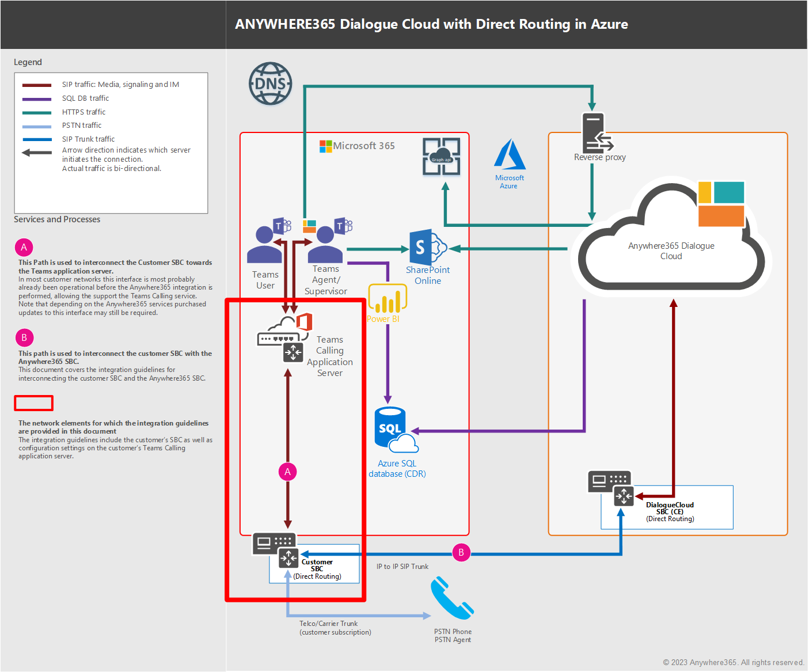The image size is (809, 672).
Task: Click the Power BI label
Action: pos(383,319)
